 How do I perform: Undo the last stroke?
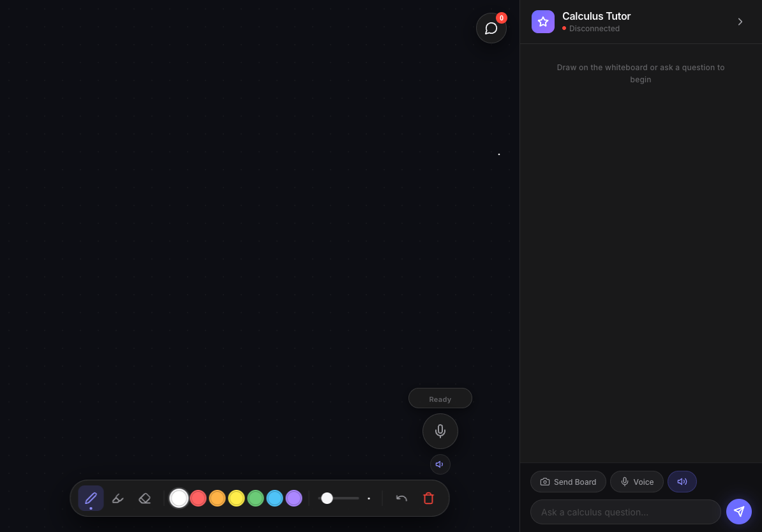[x=401, y=498]
